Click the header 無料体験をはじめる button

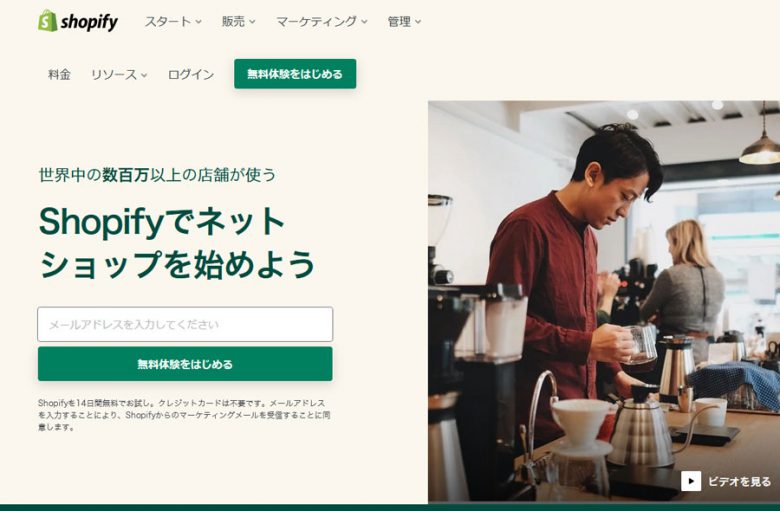[295, 74]
